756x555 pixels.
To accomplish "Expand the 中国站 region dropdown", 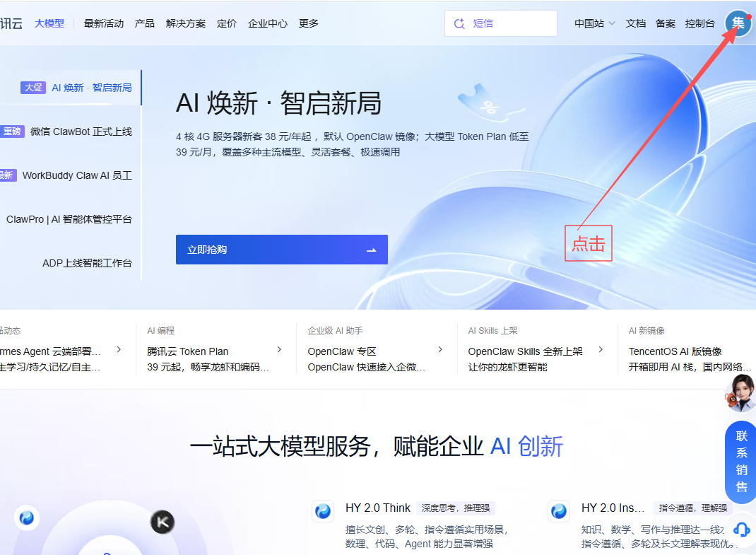I will 594,23.
